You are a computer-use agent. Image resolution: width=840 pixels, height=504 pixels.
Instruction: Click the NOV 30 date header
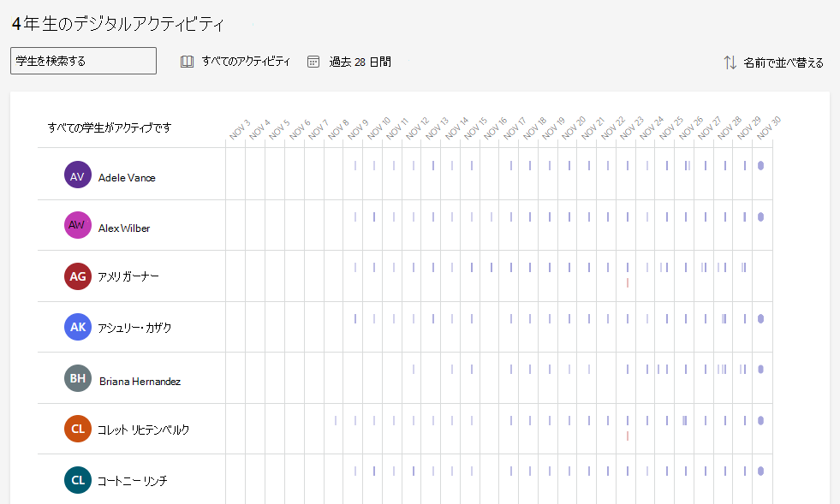click(768, 128)
